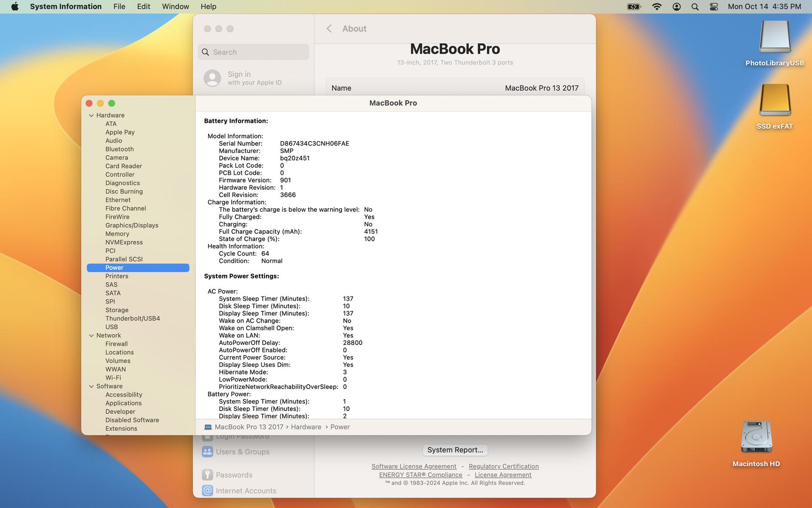The image size is (812, 508).
Task: Select USB in the Hardware list
Action: tap(111, 327)
